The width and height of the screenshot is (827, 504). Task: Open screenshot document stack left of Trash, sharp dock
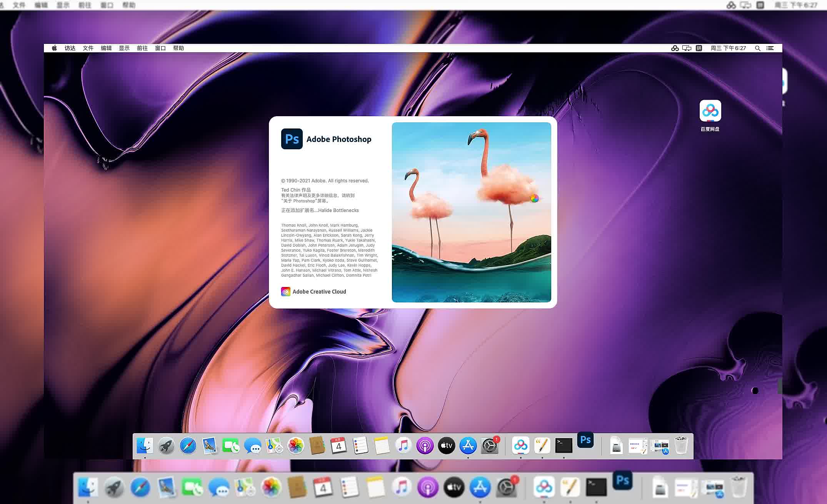(659, 446)
